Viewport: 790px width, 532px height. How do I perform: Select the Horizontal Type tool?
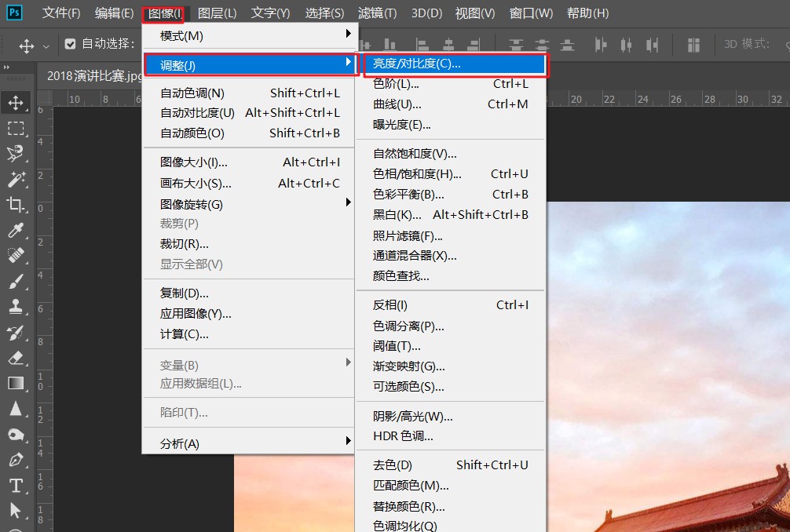[x=16, y=486]
